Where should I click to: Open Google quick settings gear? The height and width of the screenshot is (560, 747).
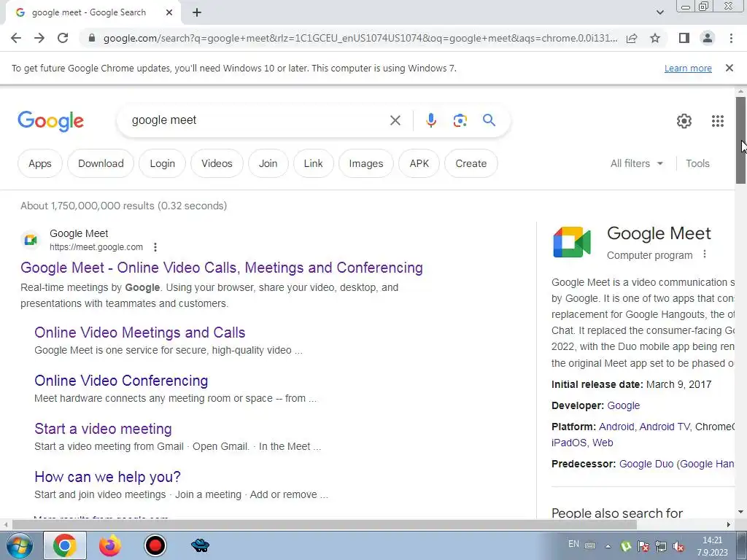click(684, 121)
